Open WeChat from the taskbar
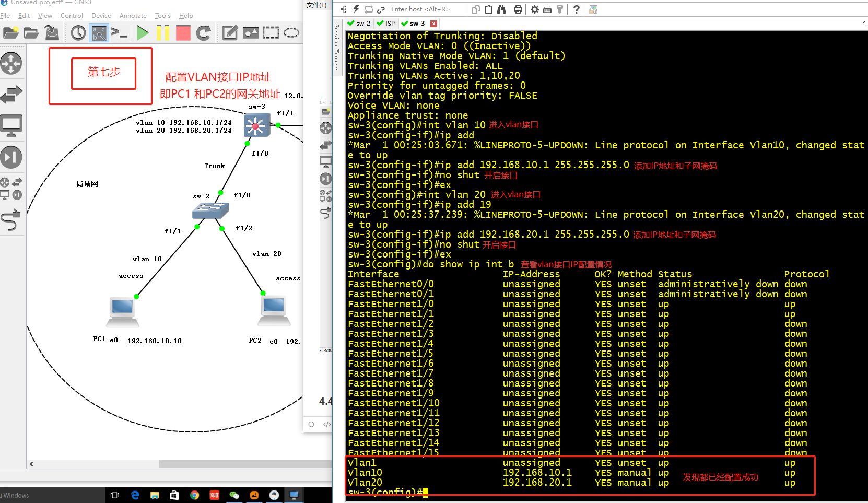The image size is (868, 503). pos(234,495)
